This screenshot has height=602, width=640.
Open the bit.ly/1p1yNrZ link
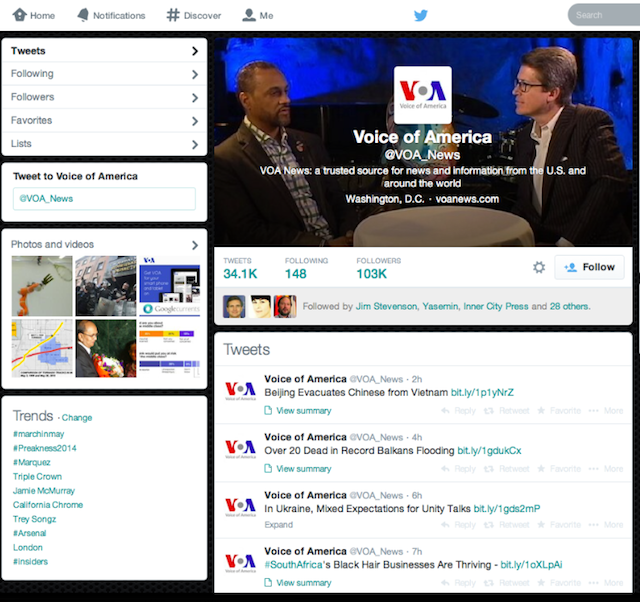pos(482,393)
